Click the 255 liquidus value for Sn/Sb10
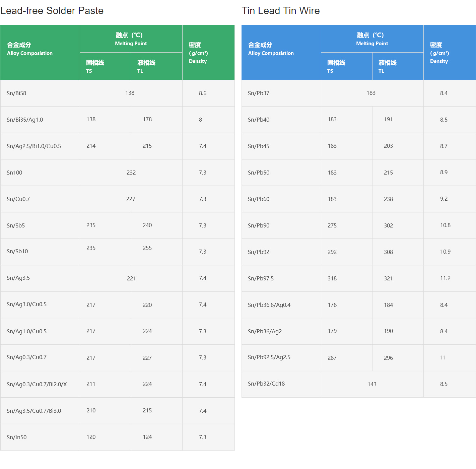 pos(147,248)
